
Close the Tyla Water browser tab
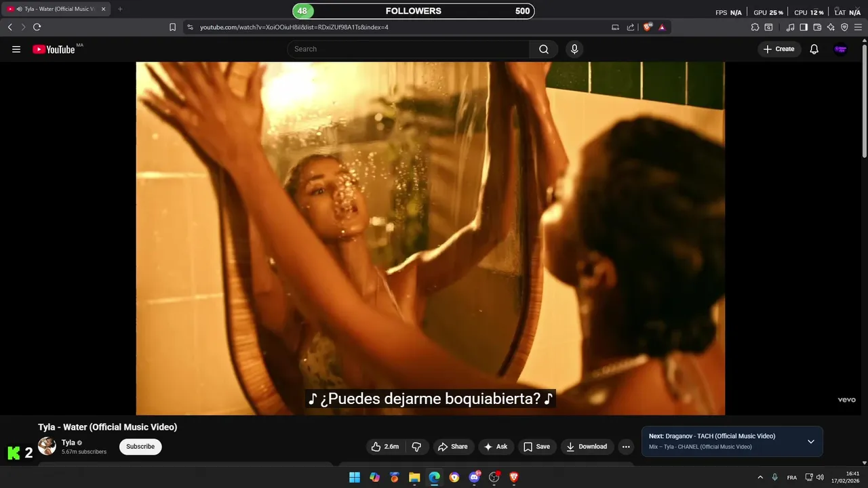(103, 9)
